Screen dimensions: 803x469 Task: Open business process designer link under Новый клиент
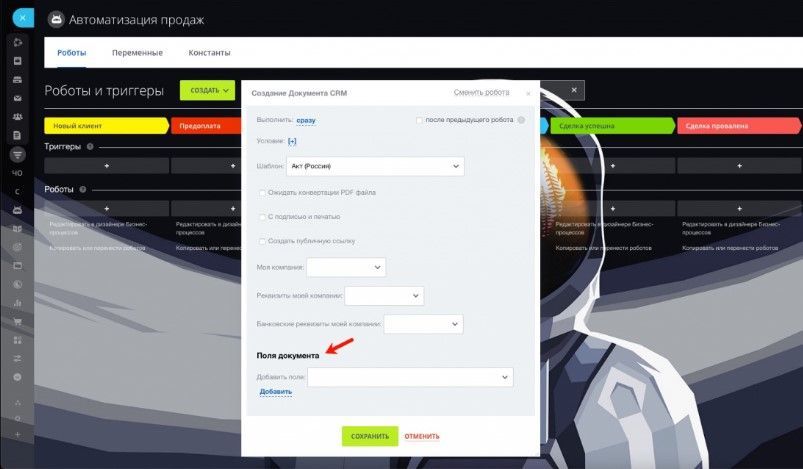pyautogui.click(x=98, y=228)
